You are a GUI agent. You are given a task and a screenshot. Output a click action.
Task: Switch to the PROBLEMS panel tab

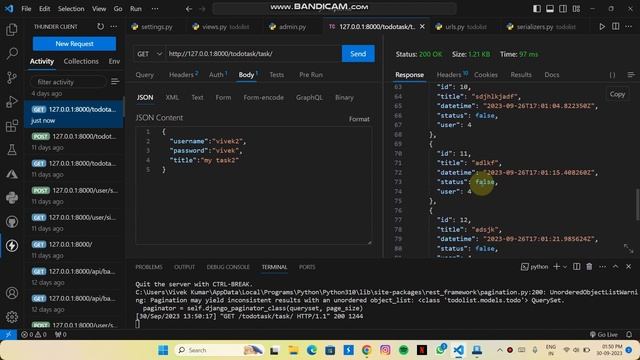149,267
